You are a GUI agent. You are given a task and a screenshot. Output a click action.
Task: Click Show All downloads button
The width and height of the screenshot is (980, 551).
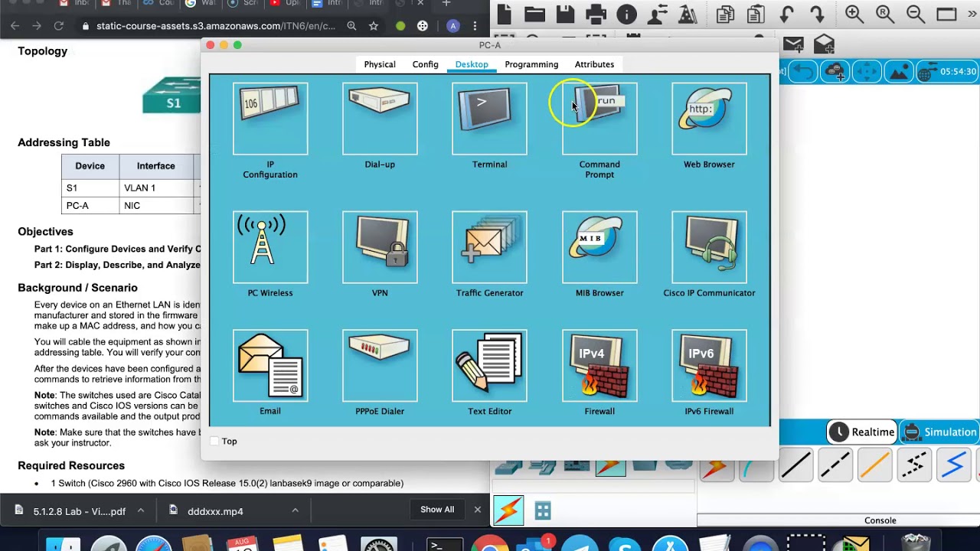pyautogui.click(x=437, y=510)
